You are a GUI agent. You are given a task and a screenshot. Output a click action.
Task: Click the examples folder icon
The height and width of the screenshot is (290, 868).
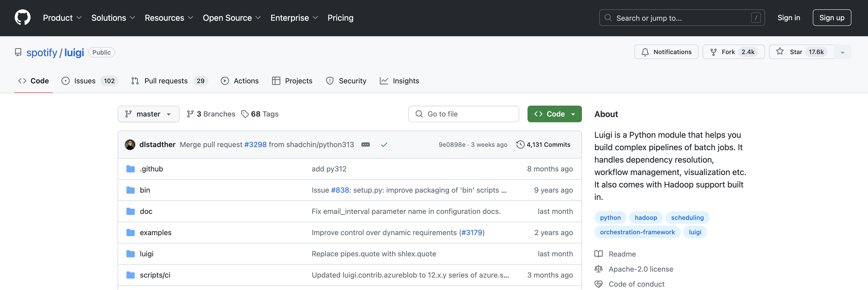click(x=130, y=233)
